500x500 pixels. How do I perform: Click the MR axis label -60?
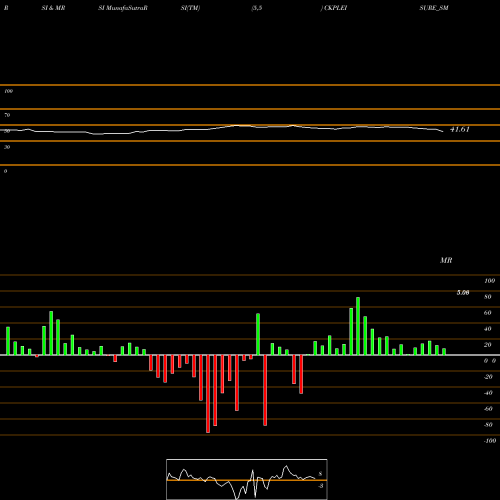point(488,409)
